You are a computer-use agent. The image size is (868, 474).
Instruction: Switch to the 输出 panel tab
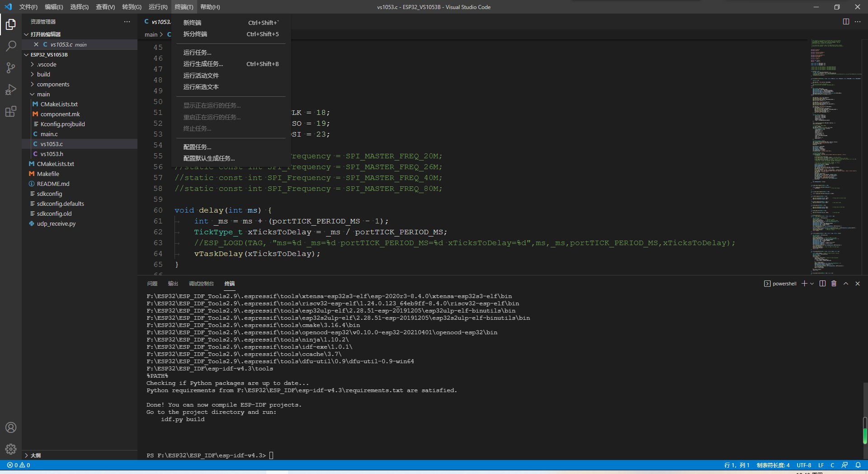coord(173,284)
